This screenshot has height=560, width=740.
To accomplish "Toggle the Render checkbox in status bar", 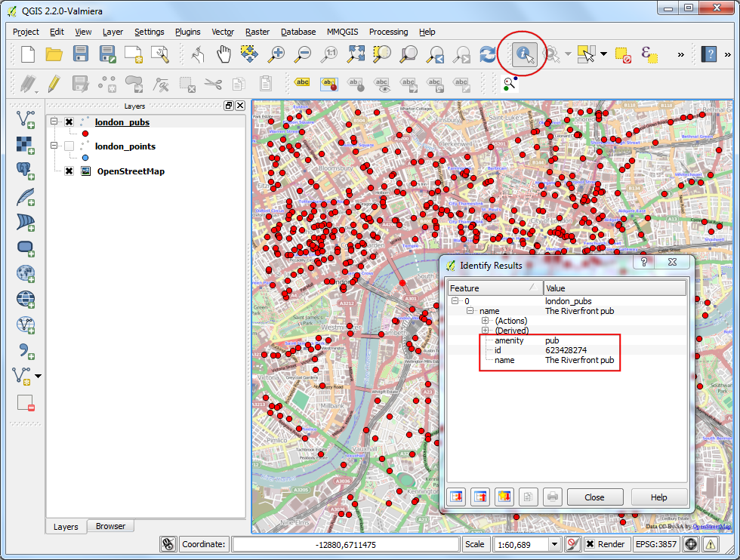I will click(x=590, y=544).
